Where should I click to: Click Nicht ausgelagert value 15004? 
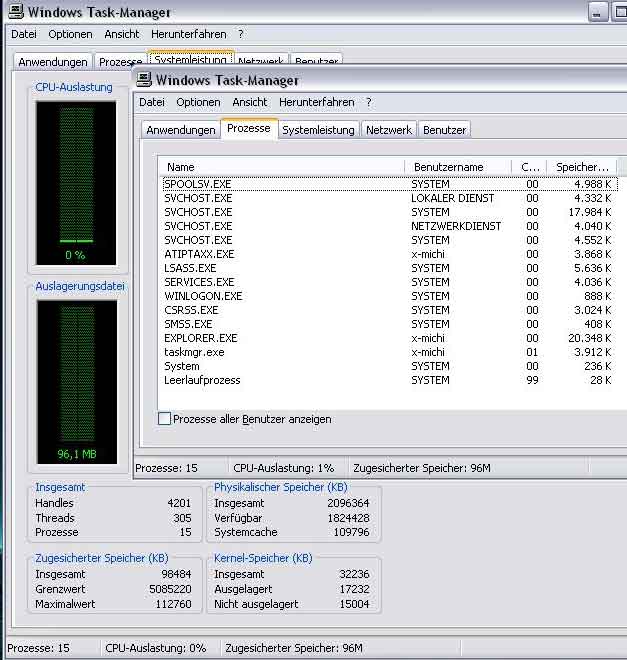pyautogui.click(x=355, y=604)
